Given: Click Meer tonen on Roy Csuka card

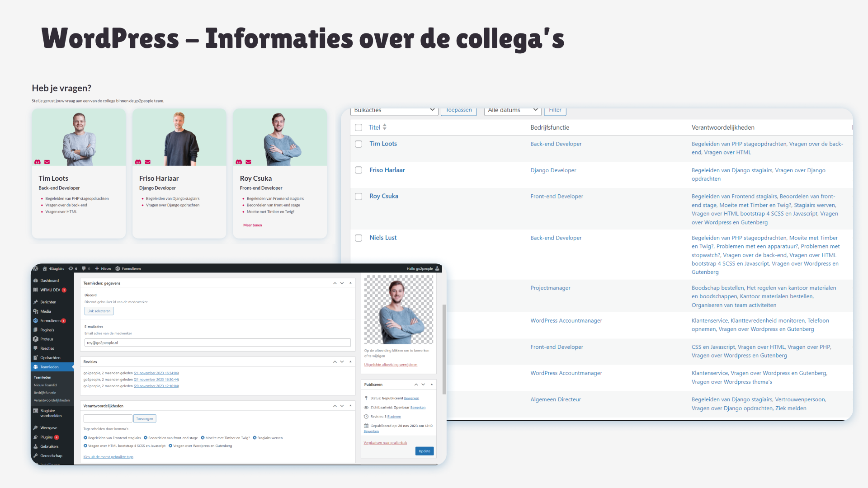Looking at the screenshot, I should point(253,225).
